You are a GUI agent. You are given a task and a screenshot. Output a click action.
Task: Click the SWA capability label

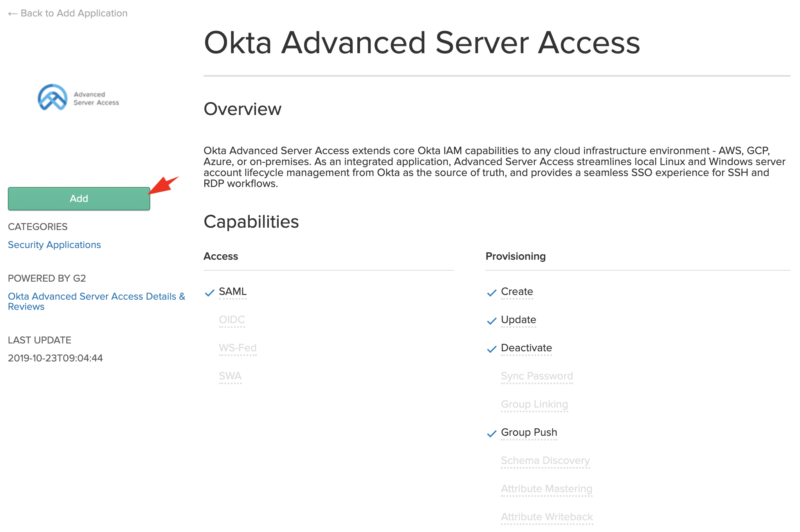click(x=230, y=376)
